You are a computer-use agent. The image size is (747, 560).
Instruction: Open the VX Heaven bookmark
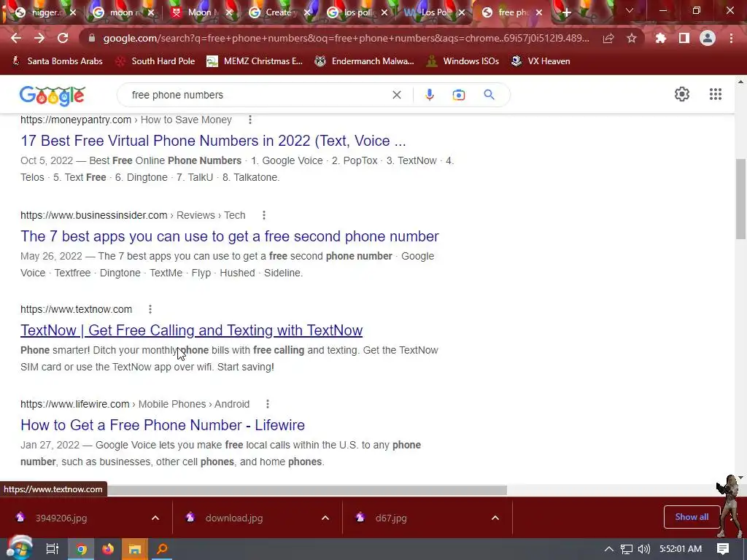point(541,61)
